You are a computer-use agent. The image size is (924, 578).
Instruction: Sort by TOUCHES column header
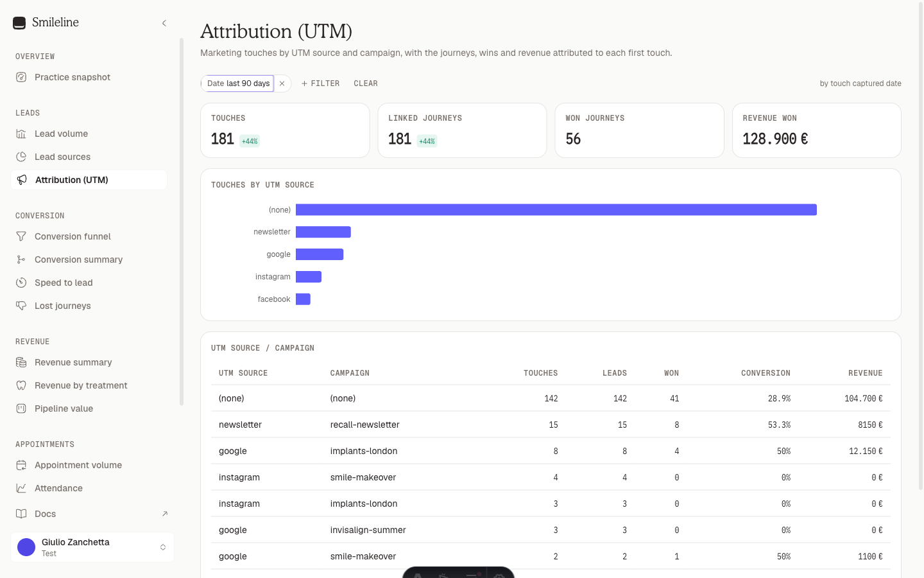pos(541,373)
